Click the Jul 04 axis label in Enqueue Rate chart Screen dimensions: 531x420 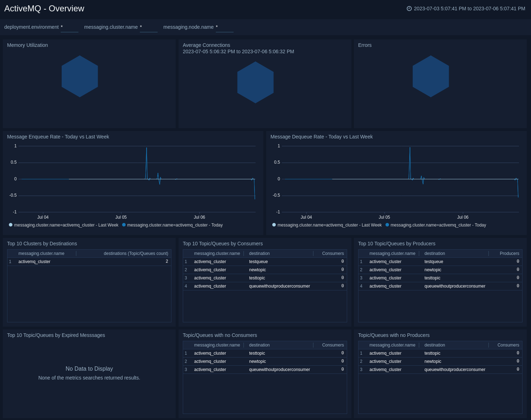43,217
